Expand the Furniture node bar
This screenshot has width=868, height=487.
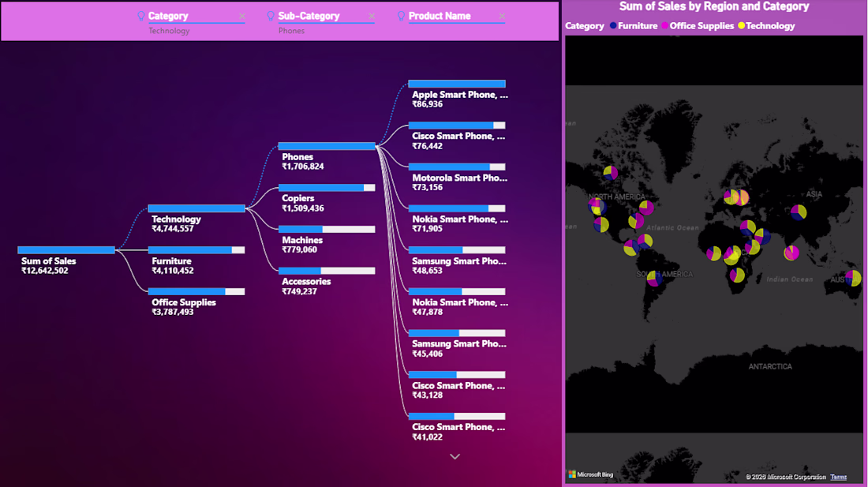pyautogui.click(x=196, y=250)
